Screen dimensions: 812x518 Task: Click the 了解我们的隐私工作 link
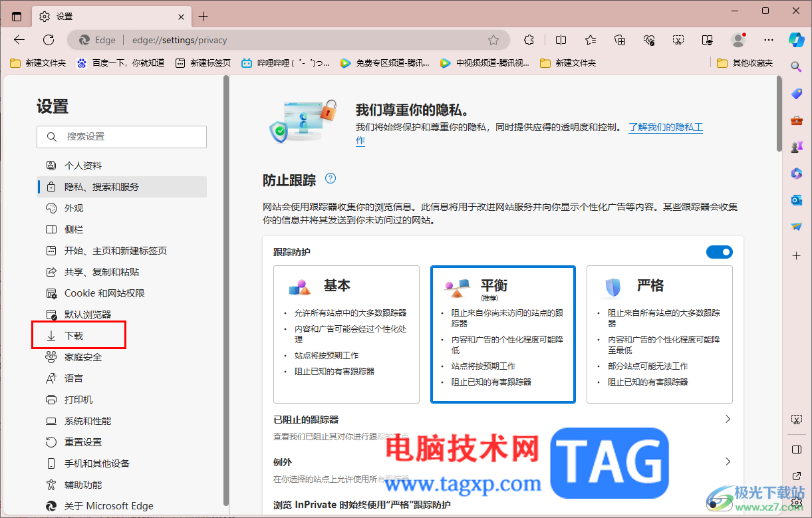tap(665, 128)
